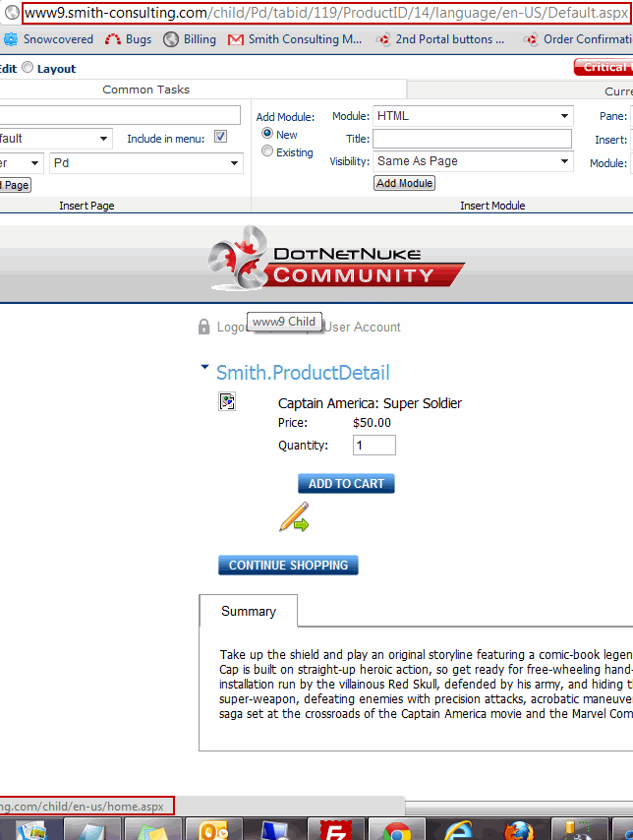Image resolution: width=633 pixels, height=840 pixels.
Task: Click the module Title input field
Action: pos(473,139)
